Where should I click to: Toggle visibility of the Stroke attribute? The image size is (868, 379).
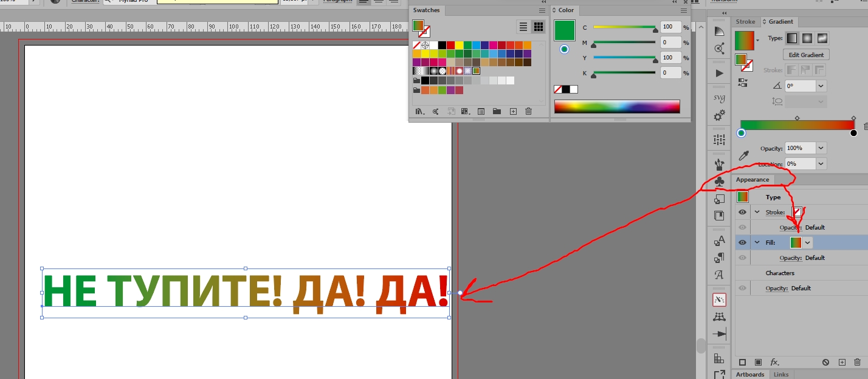(743, 212)
